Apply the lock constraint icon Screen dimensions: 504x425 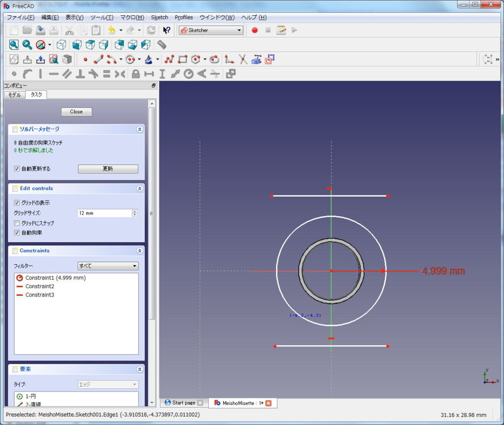click(x=135, y=74)
